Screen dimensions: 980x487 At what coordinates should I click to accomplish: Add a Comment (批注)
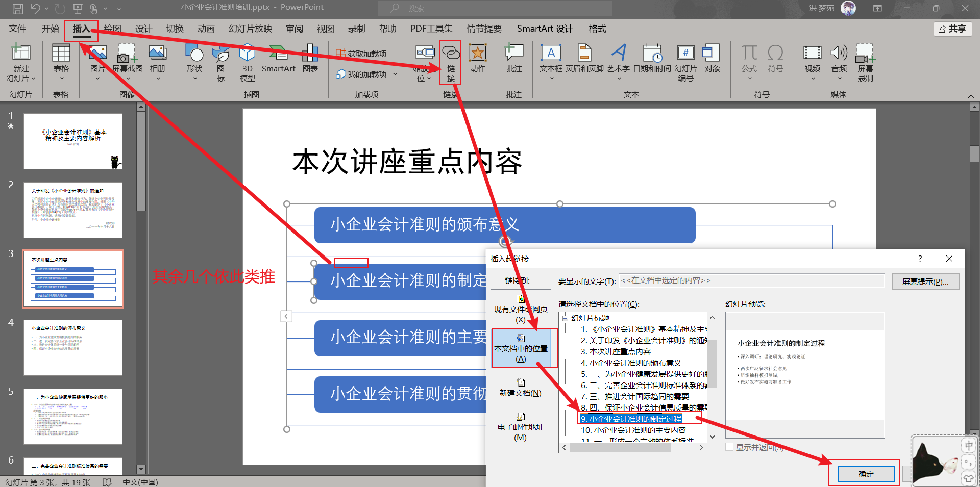[x=514, y=59]
